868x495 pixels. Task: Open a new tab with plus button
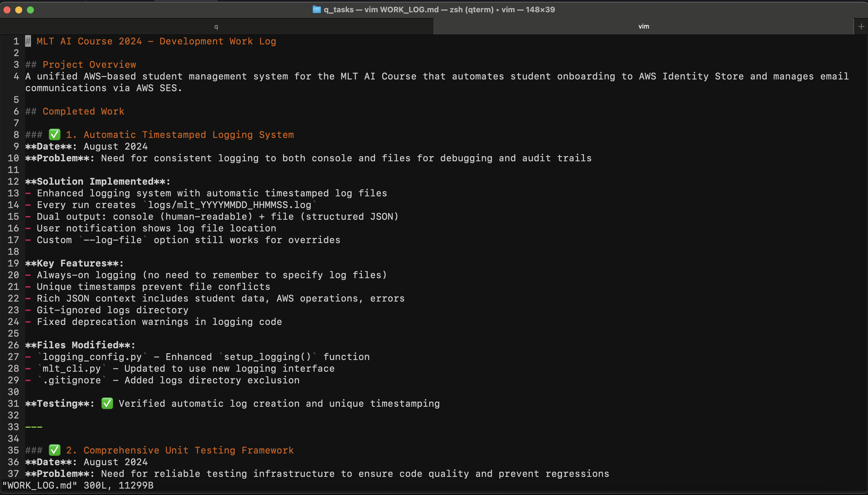(861, 27)
